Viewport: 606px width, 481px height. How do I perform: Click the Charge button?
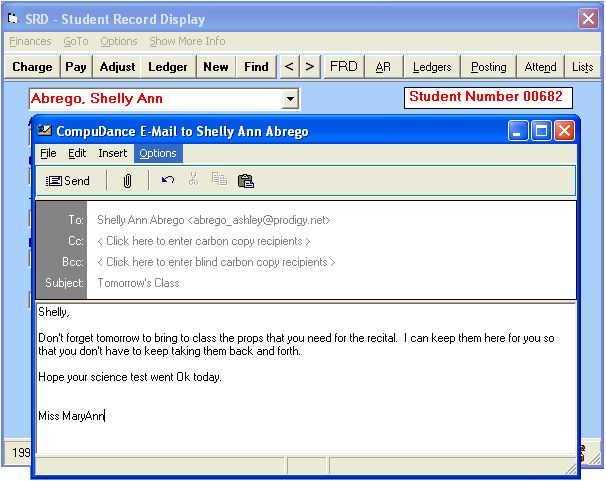(32, 67)
